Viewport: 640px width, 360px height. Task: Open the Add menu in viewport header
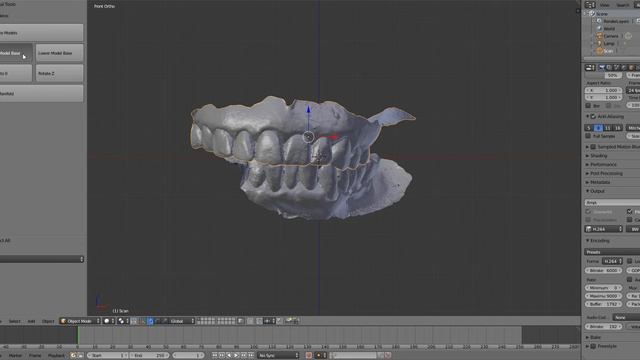[x=31, y=322]
